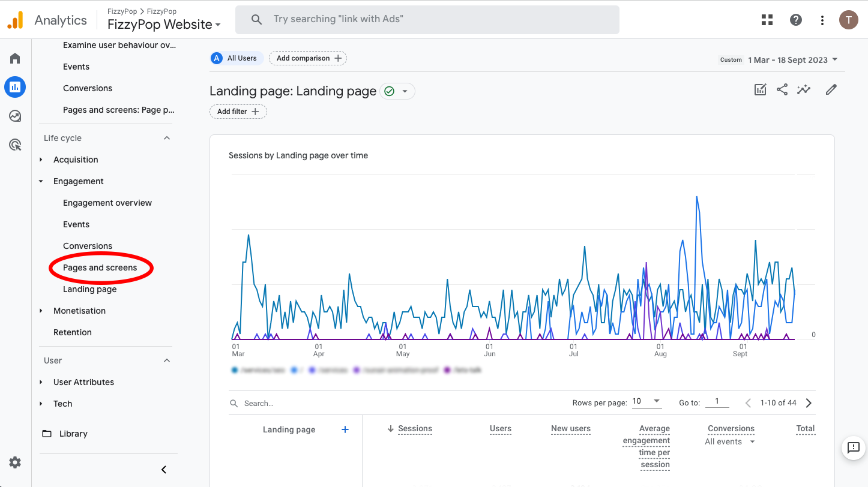
Task: Sort by Average engagement time per session
Action: pos(646,446)
